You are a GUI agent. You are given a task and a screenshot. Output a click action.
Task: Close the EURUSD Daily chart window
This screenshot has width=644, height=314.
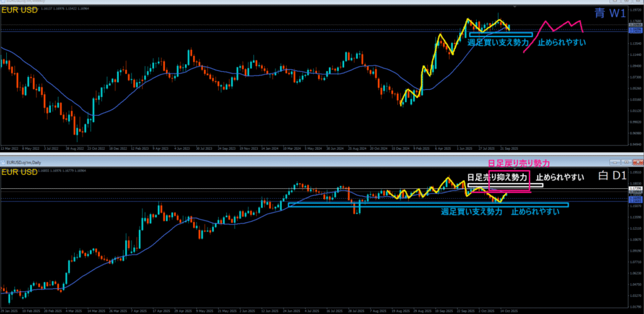pyautogui.click(x=637, y=161)
